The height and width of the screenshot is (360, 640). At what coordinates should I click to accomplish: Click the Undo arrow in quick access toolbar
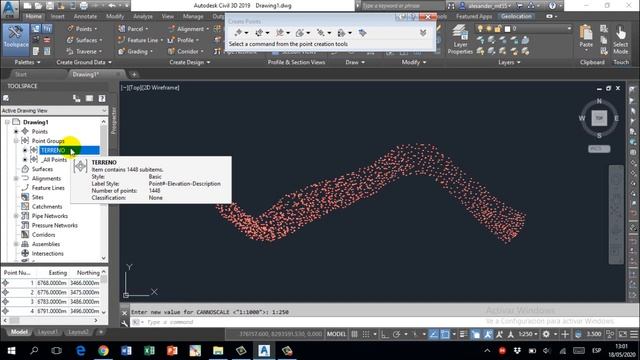(x=112, y=6)
